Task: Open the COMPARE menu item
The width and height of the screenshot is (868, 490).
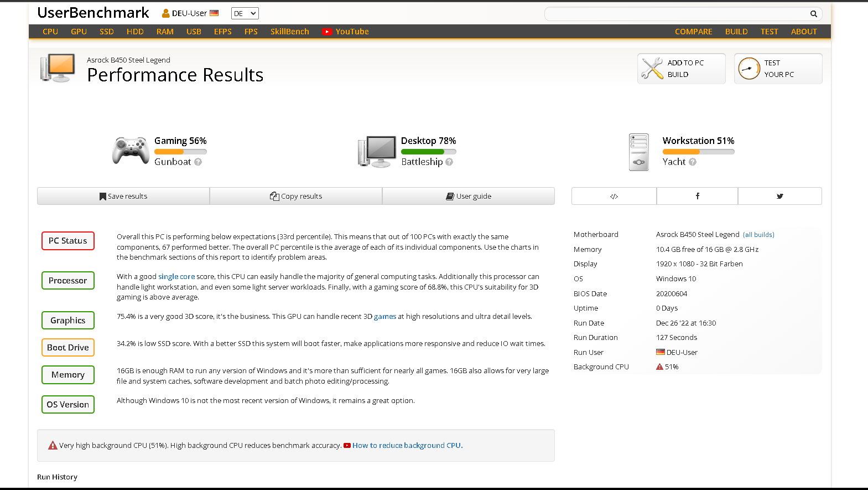Action: [x=693, y=32]
